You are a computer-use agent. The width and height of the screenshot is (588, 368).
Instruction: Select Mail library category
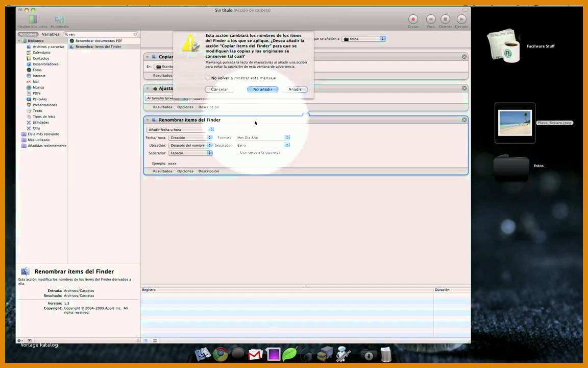(36, 81)
